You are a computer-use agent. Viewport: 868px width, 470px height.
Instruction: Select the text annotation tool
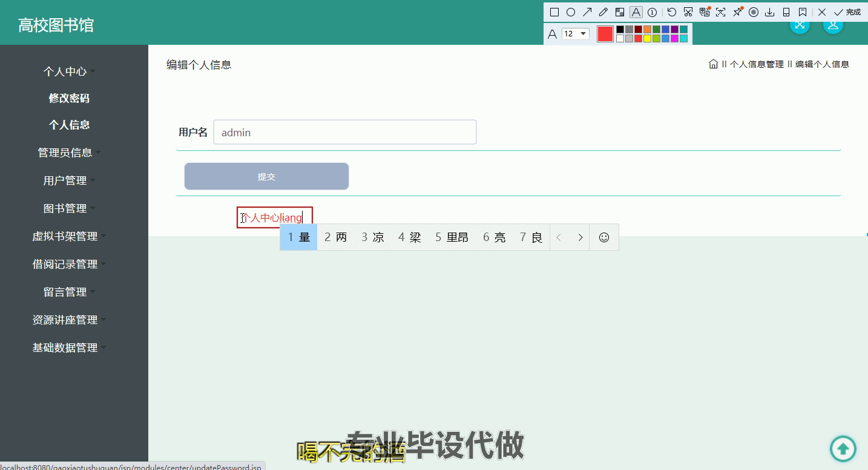click(636, 12)
